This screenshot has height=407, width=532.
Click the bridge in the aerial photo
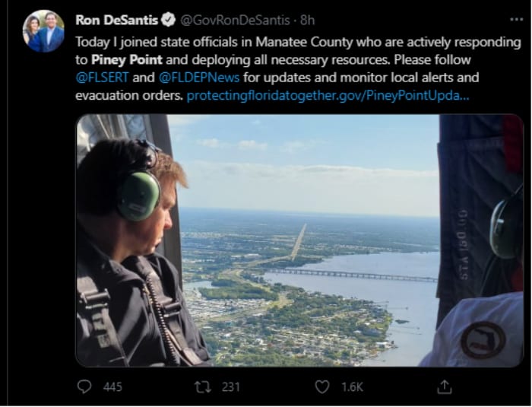(351, 275)
